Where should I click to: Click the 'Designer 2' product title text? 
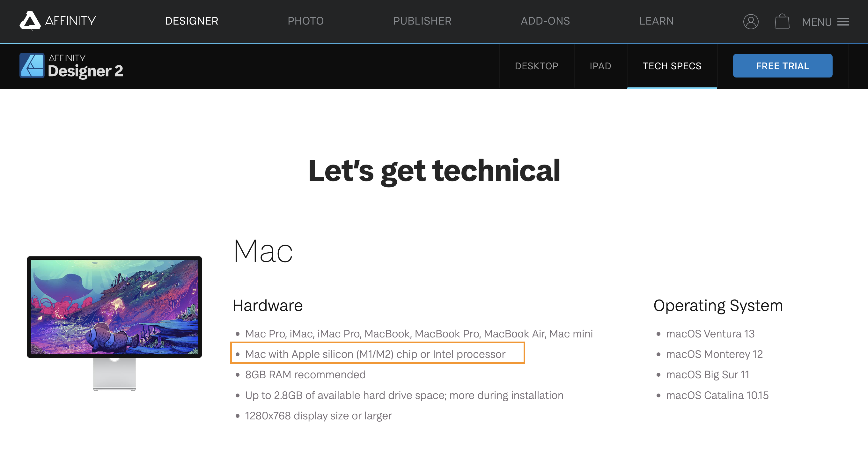(85, 71)
